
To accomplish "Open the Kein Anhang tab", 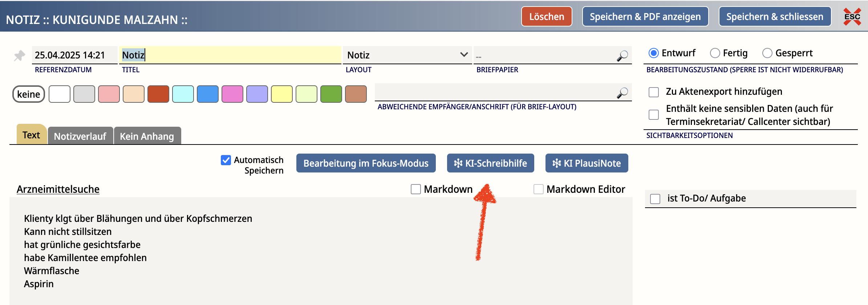I will coord(147,136).
